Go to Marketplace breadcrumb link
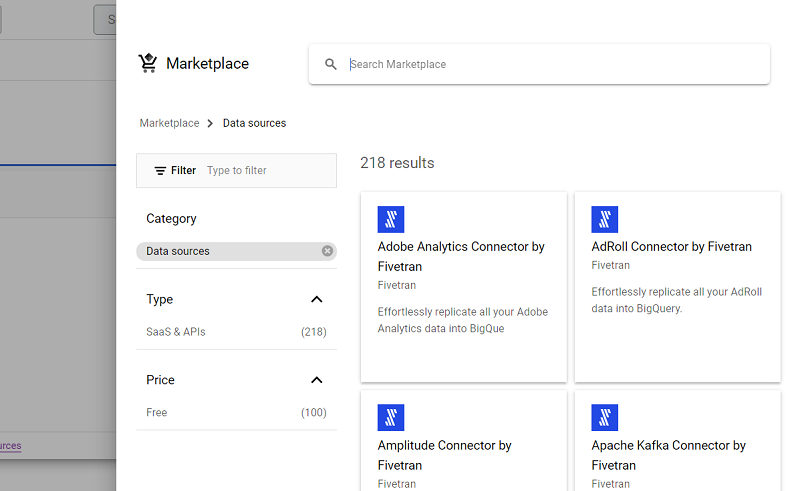Screen dimensions: 800x491 [x=169, y=124]
